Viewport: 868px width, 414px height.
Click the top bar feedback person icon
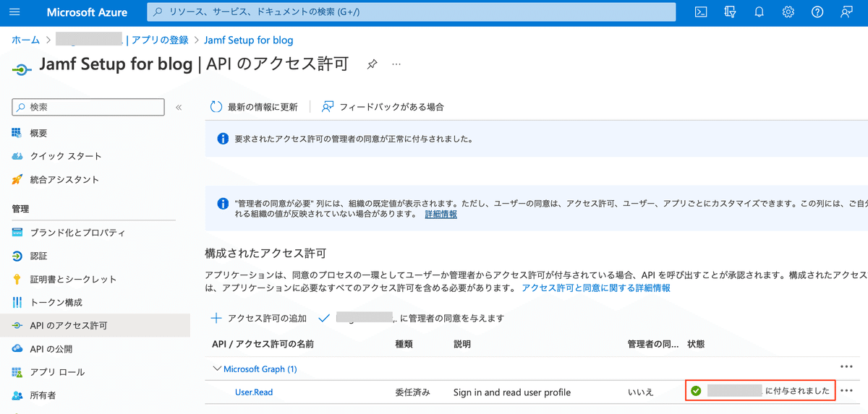point(846,12)
